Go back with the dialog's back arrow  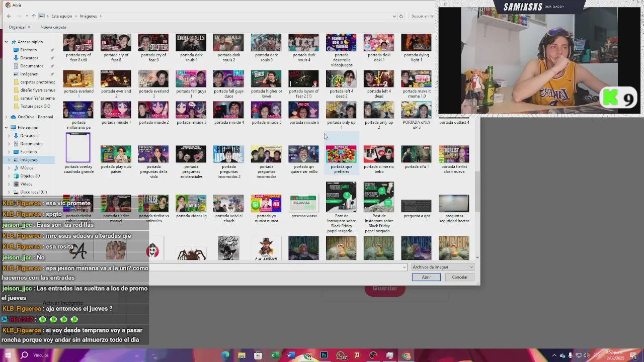coord(9,16)
